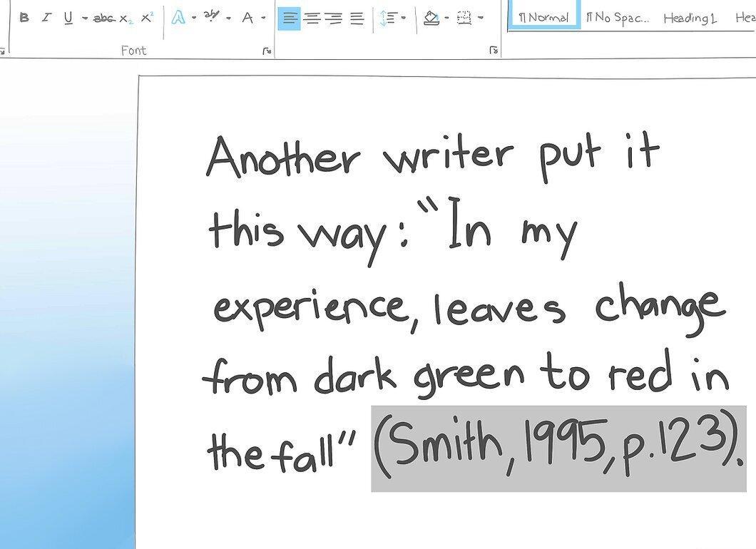Toggle Underline formatting
Viewport: 756px width, 549px height.
click(68, 18)
